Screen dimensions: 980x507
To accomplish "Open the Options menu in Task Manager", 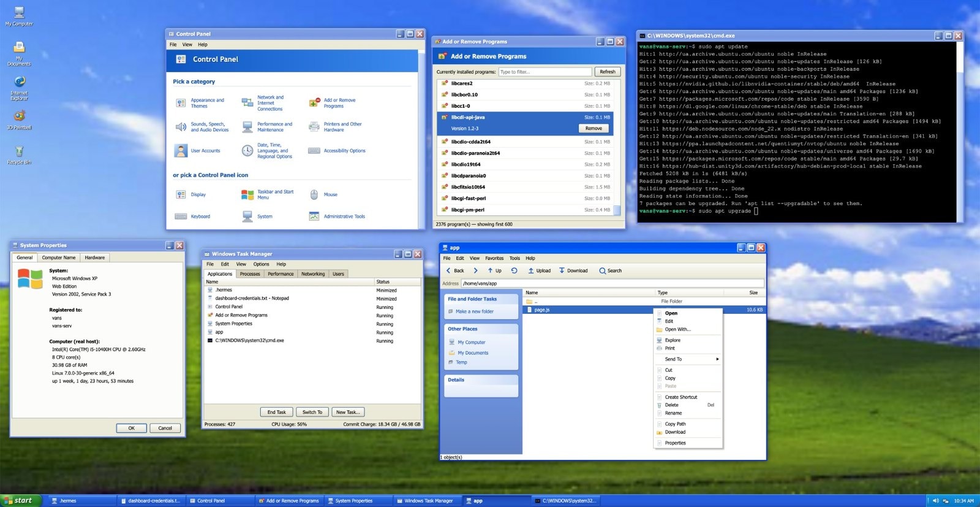I will [261, 264].
